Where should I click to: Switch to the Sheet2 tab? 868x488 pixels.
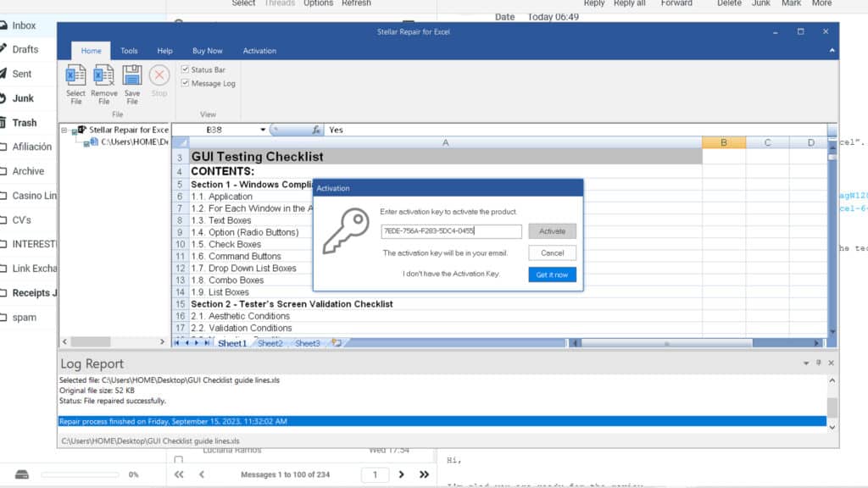pyautogui.click(x=270, y=343)
